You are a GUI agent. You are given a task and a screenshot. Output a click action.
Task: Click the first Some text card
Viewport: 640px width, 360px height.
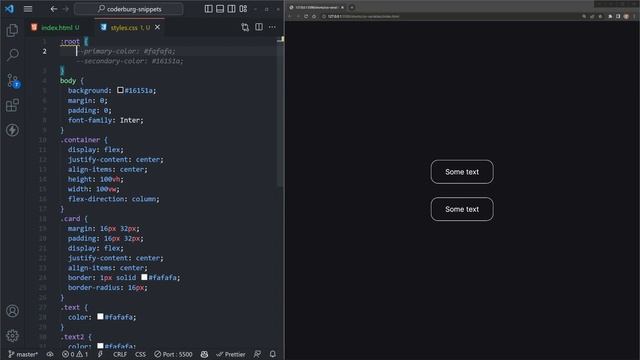462,172
